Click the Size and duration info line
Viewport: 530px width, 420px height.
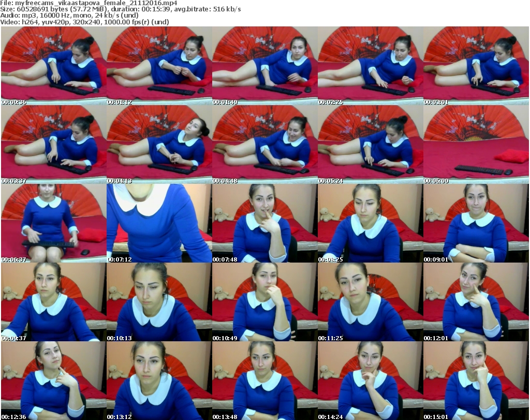tap(120, 9)
